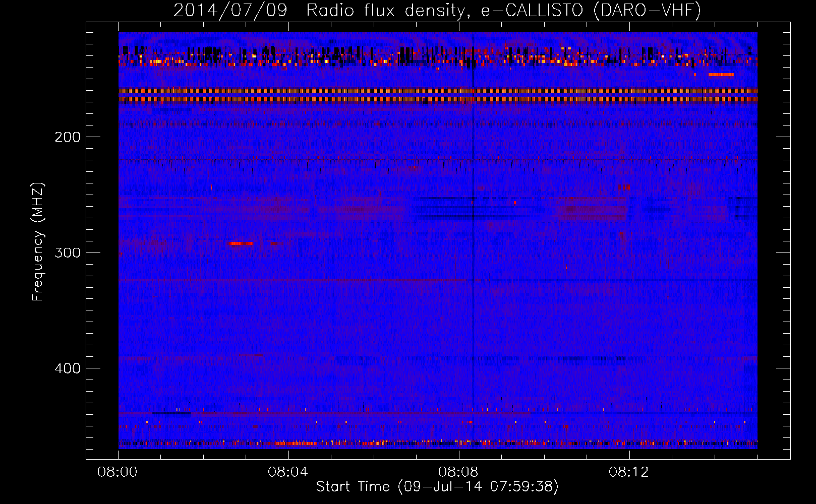Select the 'e-CALLISTO (DARO-VHF)' title text

591,11
